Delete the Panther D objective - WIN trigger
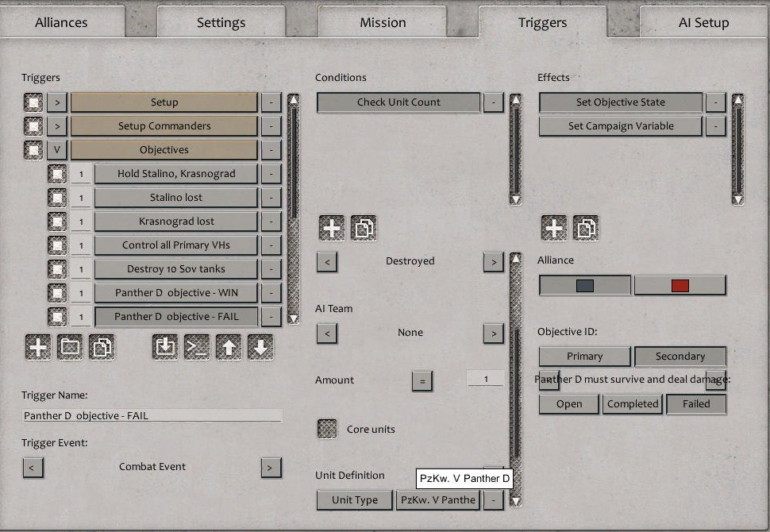 pyautogui.click(x=271, y=293)
